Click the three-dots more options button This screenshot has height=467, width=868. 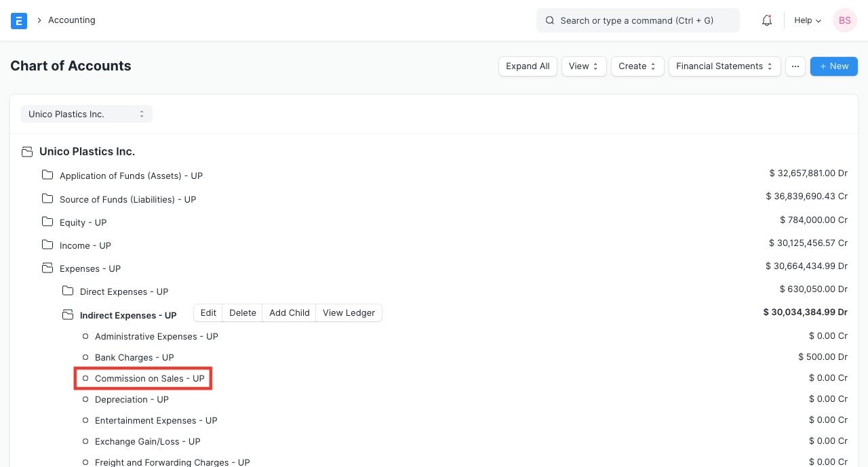(x=795, y=66)
